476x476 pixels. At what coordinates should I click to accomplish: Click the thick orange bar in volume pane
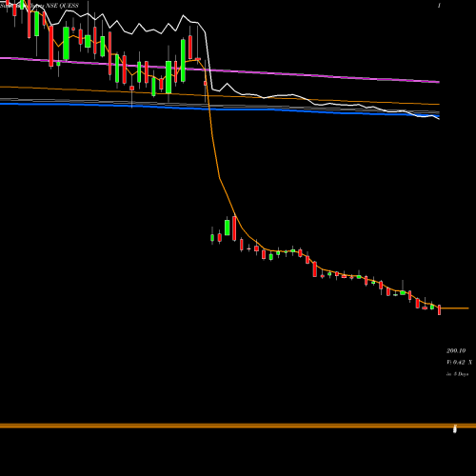pyautogui.click(x=238, y=426)
